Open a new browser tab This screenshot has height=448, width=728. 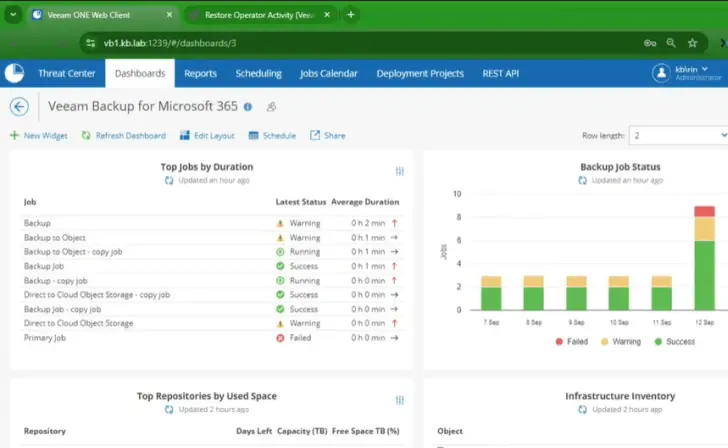click(x=351, y=15)
